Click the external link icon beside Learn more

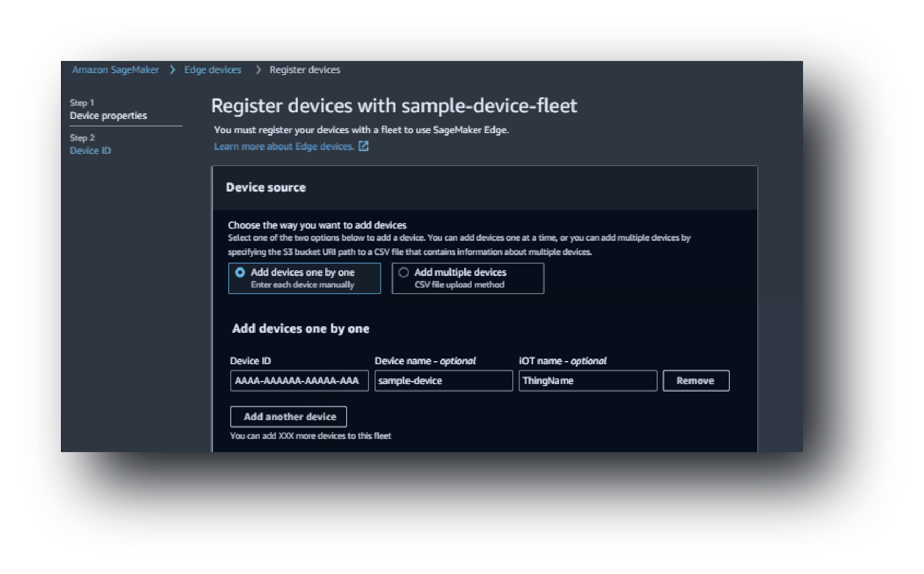pos(363,146)
